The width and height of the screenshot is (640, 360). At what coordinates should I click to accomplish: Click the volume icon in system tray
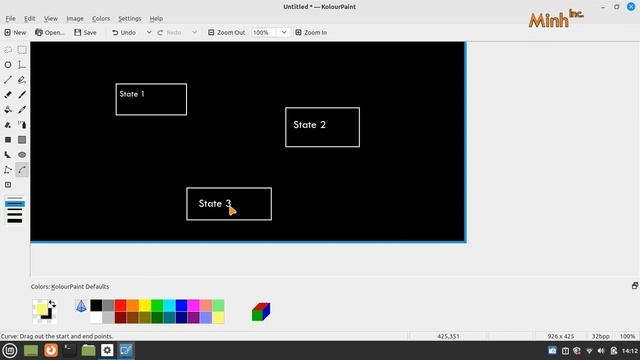pyautogui.click(x=601, y=351)
